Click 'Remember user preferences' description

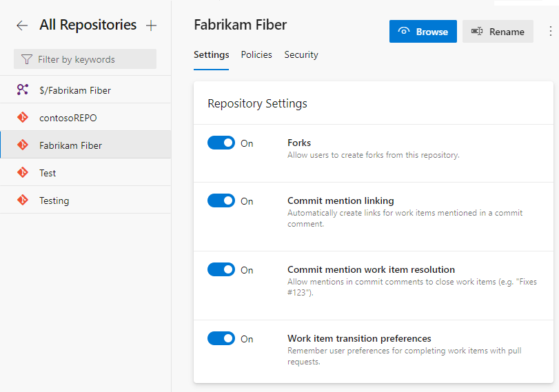405,356
